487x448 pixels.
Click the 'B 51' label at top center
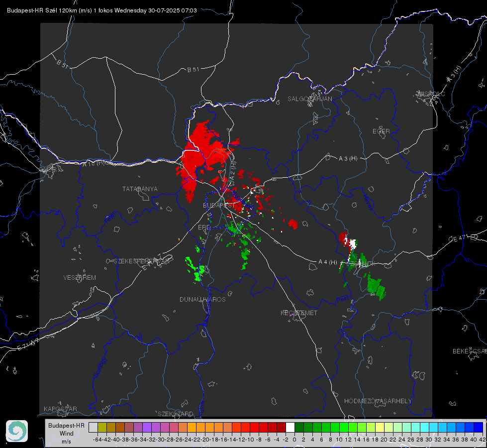pyautogui.click(x=193, y=70)
